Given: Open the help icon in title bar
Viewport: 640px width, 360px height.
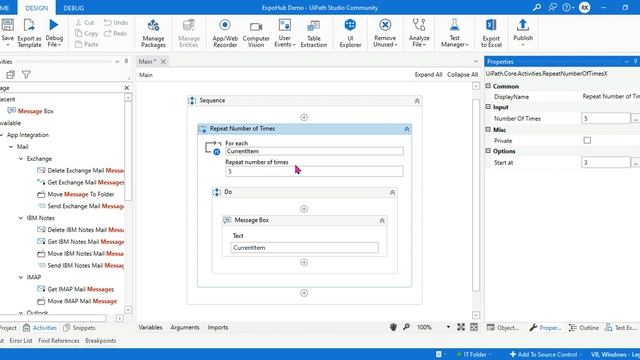Looking at the screenshot, I should point(567,7).
